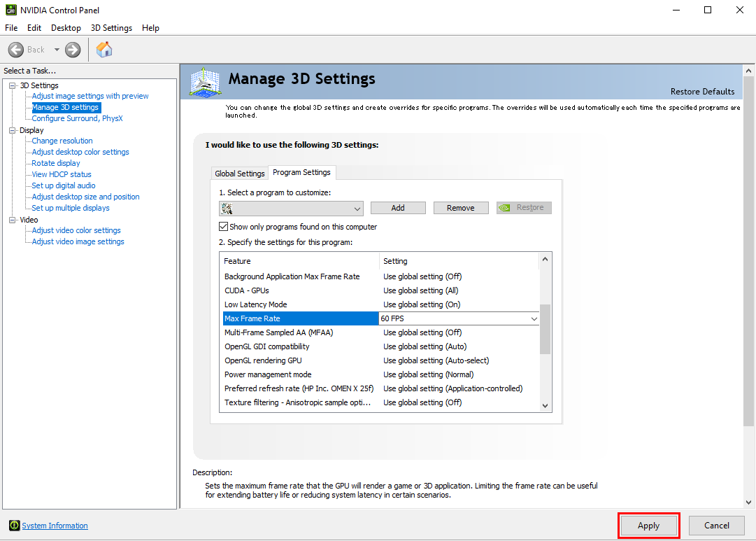Collapse the Video tree node
This screenshot has height=541, width=756.
12,220
